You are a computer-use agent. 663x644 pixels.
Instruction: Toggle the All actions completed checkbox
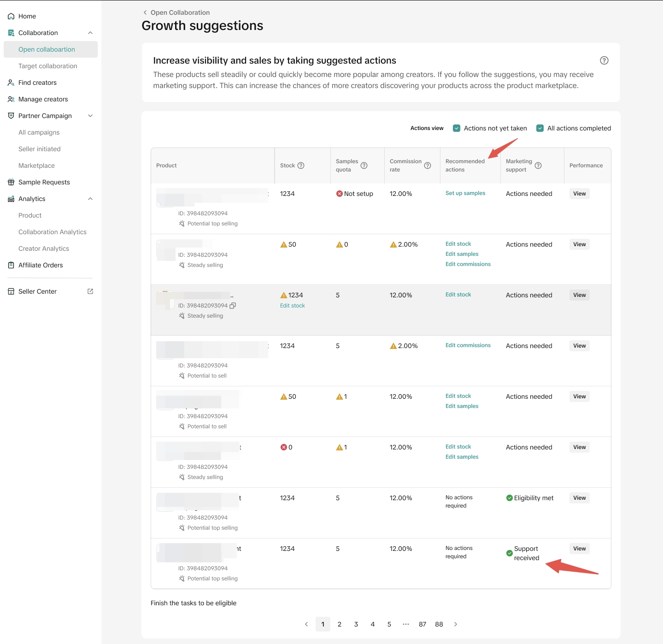pos(540,128)
